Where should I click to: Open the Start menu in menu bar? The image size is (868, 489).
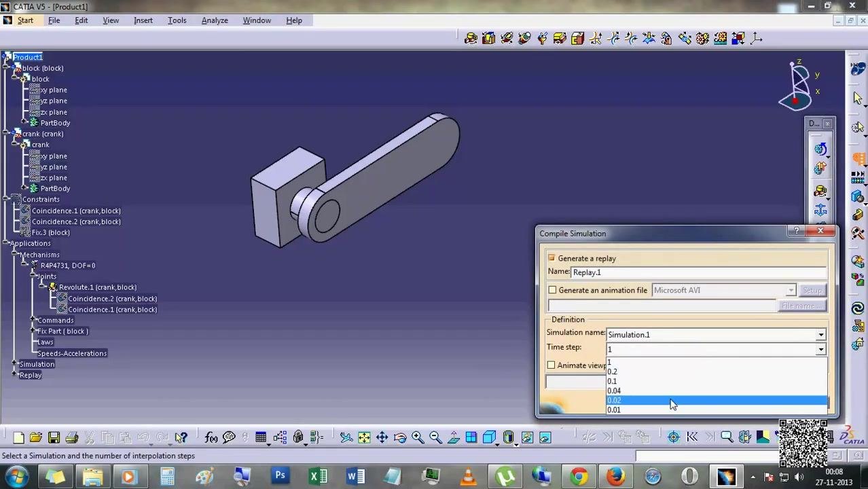(25, 20)
